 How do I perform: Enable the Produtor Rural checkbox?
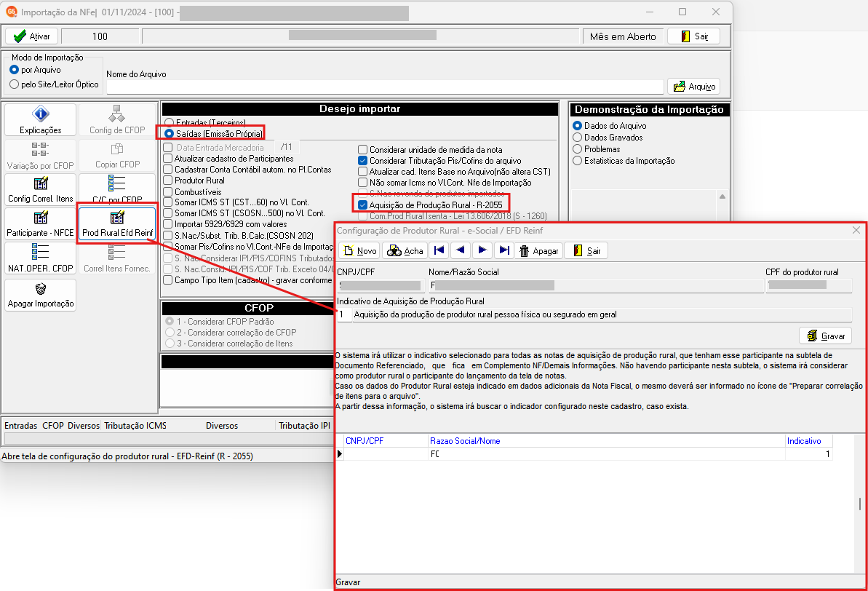(168, 181)
